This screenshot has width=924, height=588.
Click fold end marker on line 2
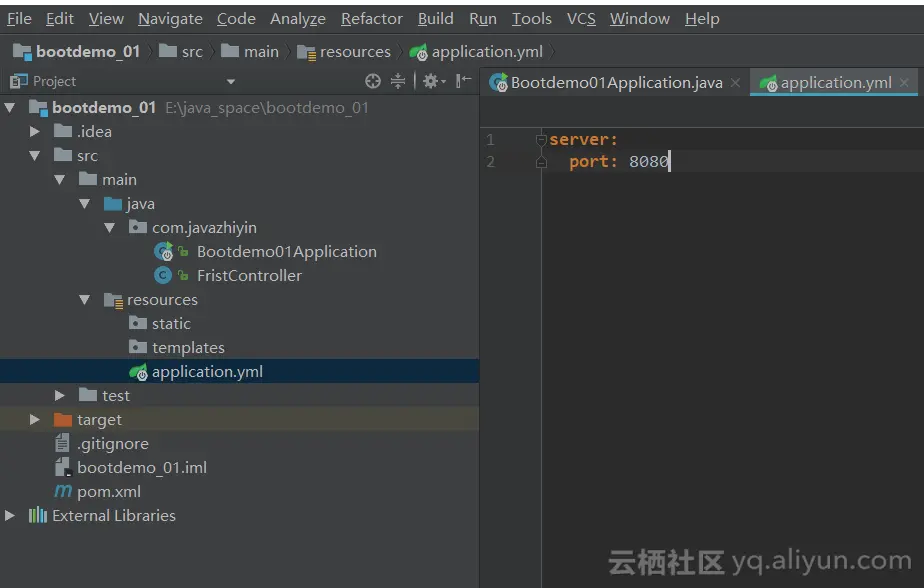click(542, 162)
